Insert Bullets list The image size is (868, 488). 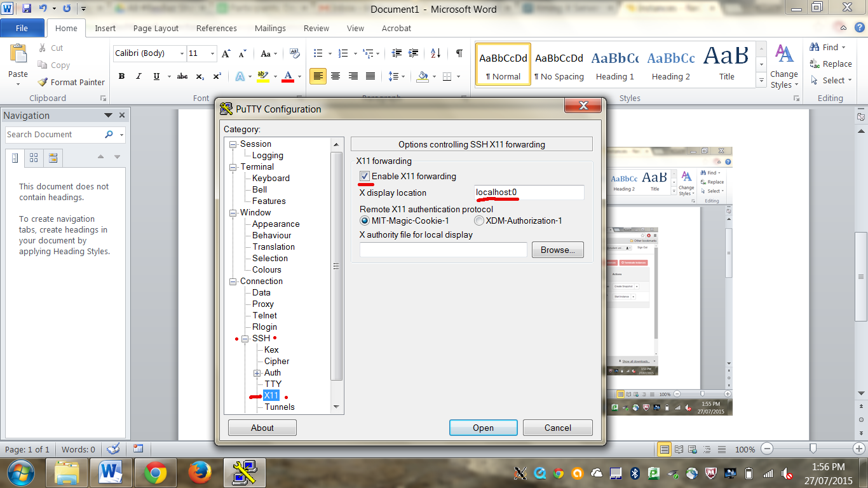coord(318,53)
